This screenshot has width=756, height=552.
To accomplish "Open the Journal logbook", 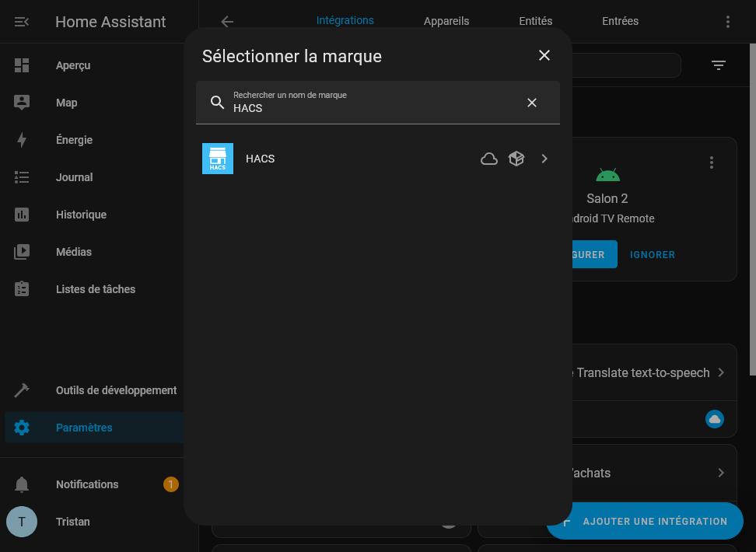I will click(74, 177).
